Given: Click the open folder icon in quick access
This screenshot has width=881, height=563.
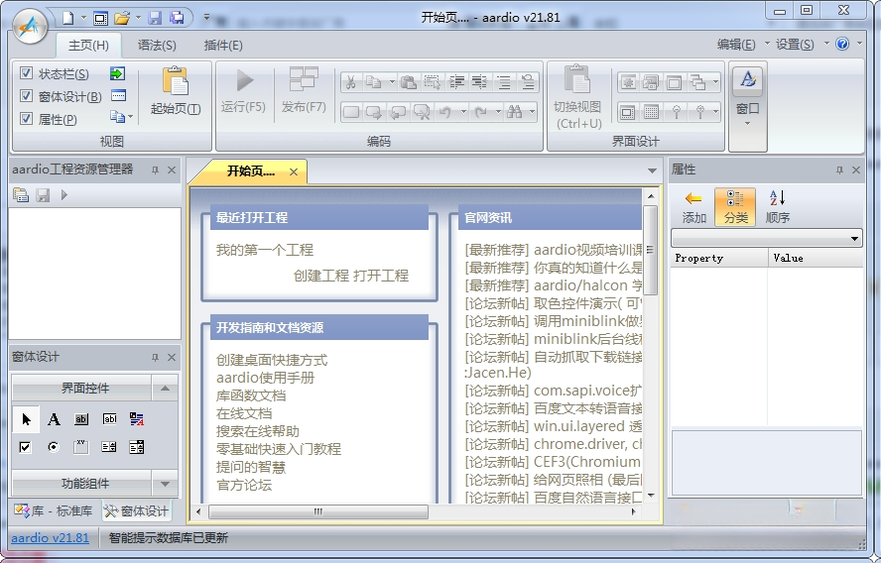Looking at the screenshot, I should 122,18.
